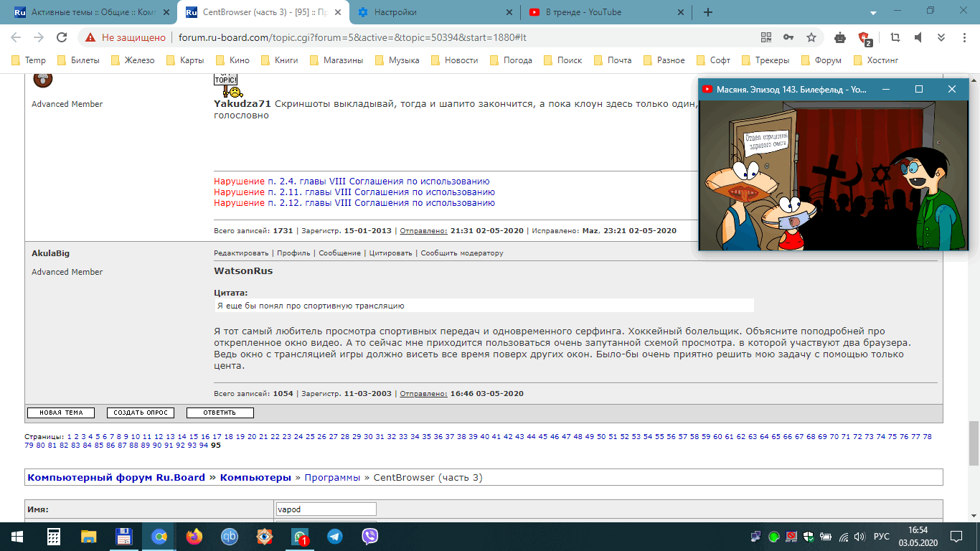Click the Цитировать link on AkulaBig's post
980x551 pixels.
[x=390, y=253]
